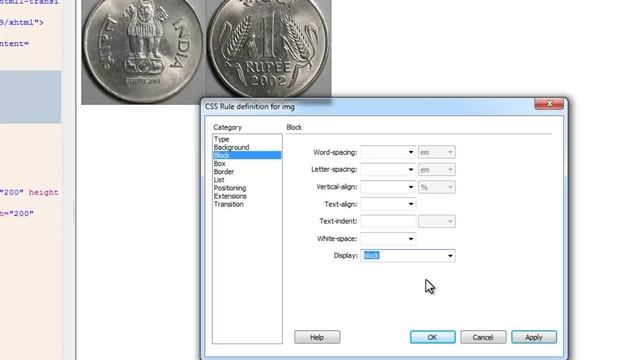The height and width of the screenshot is (360, 640).
Task: Open the Letter-spacing unit dropdown
Action: pyautogui.click(x=437, y=169)
